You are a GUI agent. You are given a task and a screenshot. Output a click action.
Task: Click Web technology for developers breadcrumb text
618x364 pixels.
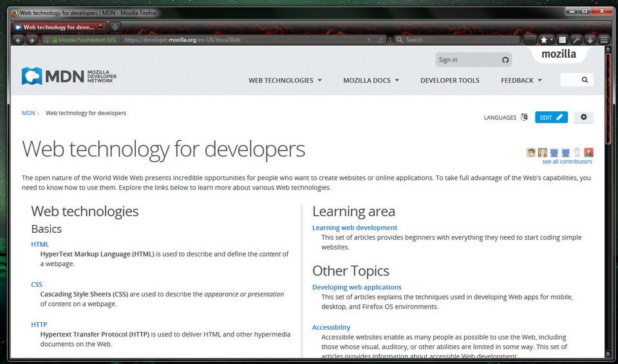86,113
